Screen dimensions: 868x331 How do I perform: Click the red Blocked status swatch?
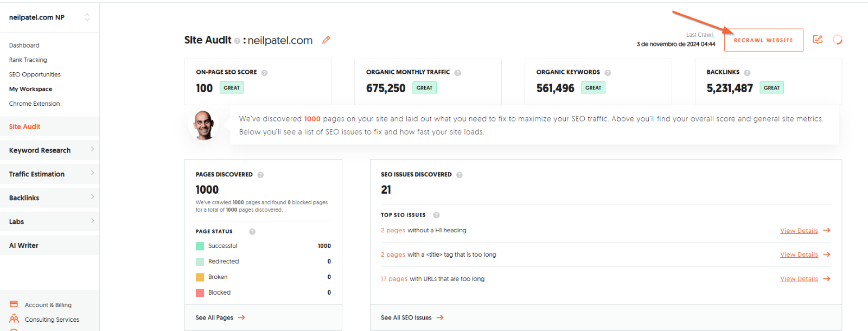[200, 292]
